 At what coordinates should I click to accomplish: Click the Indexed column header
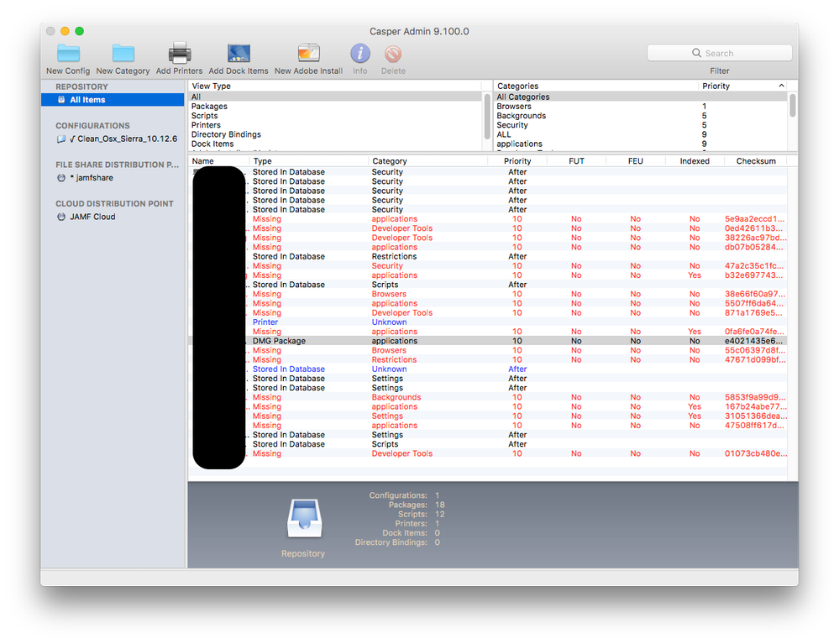tap(695, 161)
